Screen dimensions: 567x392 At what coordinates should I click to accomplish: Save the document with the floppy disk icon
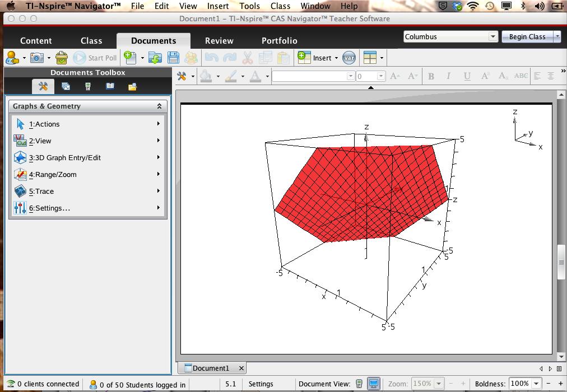click(173, 58)
